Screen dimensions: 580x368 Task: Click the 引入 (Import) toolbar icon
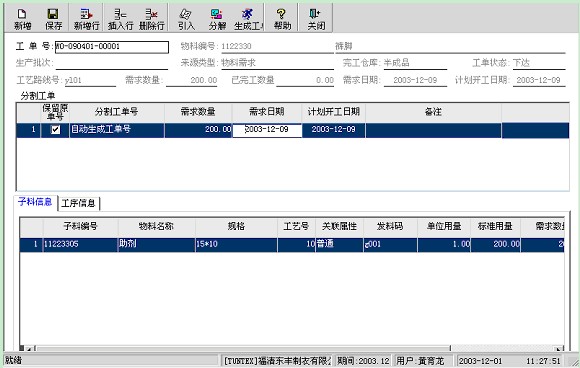pos(186,19)
